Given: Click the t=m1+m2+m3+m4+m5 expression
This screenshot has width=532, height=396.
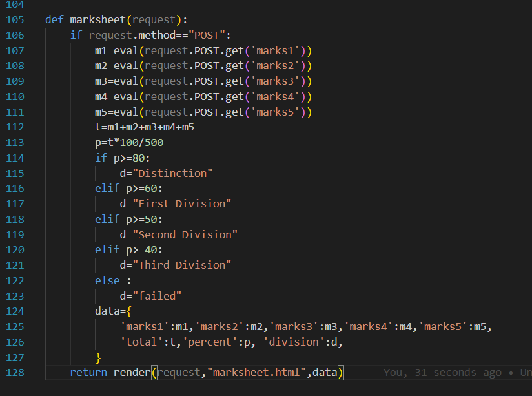Looking at the screenshot, I should (x=145, y=127).
